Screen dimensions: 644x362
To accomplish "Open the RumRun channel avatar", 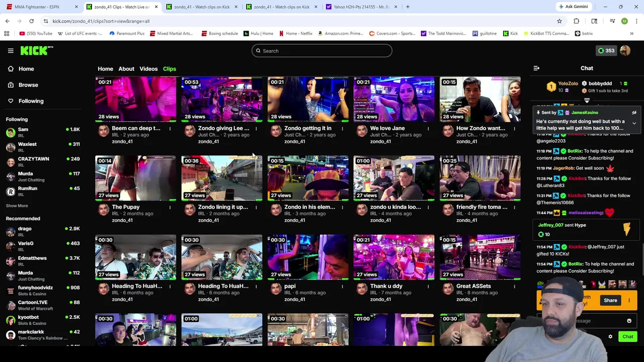I will 11,191.
